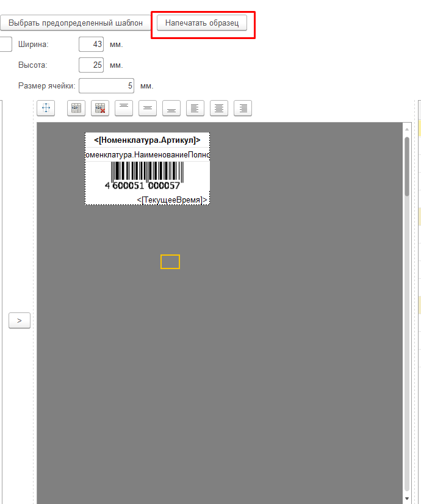Click the Высота height field showing 25

[92, 65]
